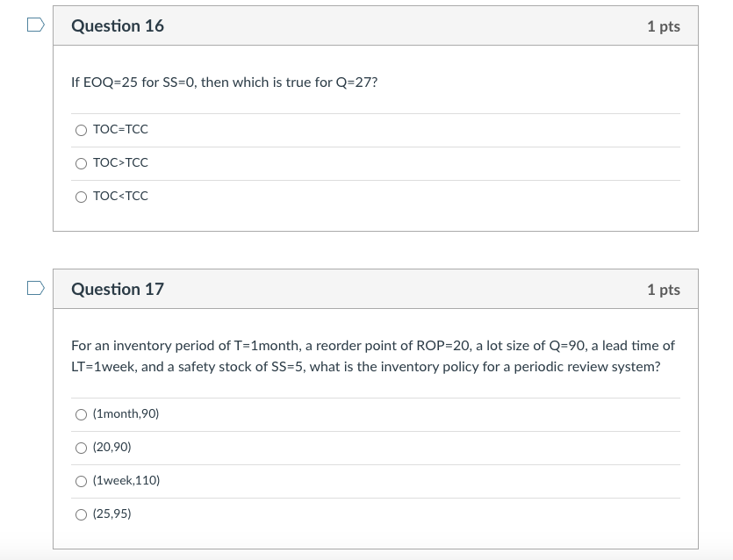Viewport: 733px width, 560px height.
Task: Click the 1 pts label for Question 17
Action: (664, 289)
